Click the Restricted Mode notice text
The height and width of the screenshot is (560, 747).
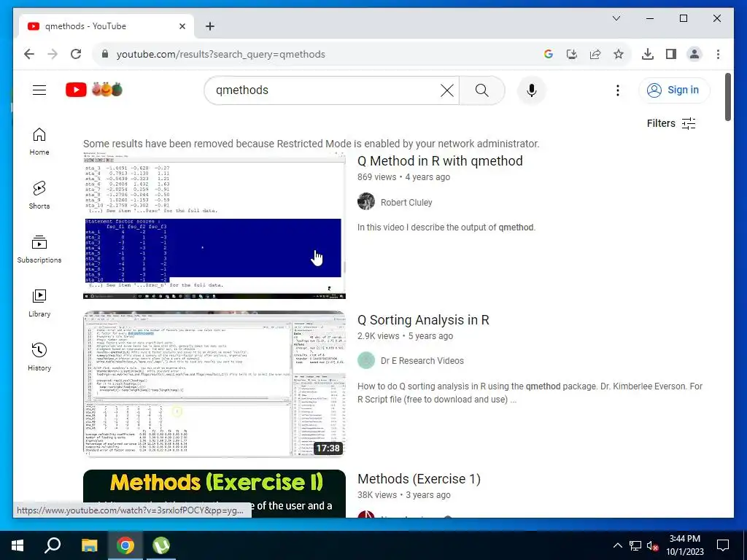coord(311,144)
